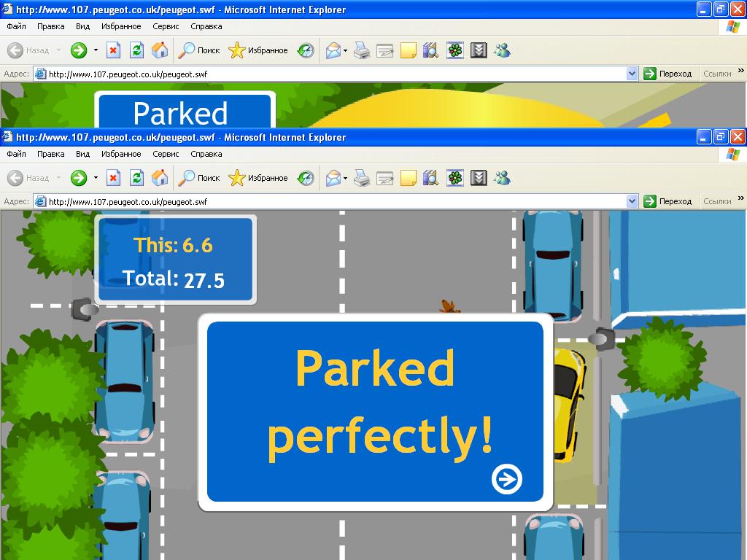Click Избранное star button in back window toolbar
747x560 pixels.
[258, 50]
